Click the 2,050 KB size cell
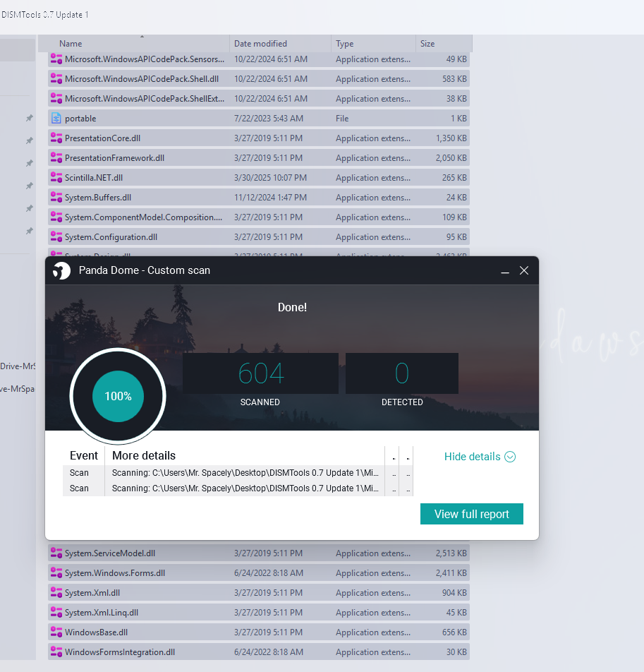 click(451, 158)
